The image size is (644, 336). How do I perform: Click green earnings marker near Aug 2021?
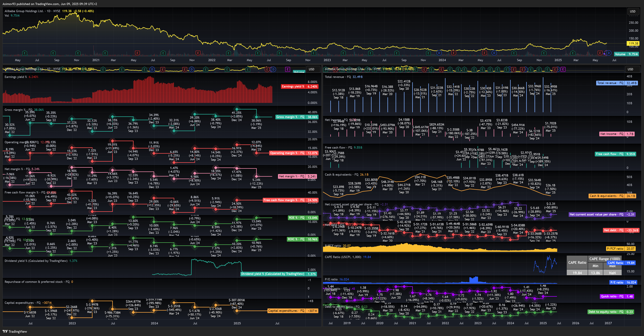click(163, 53)
